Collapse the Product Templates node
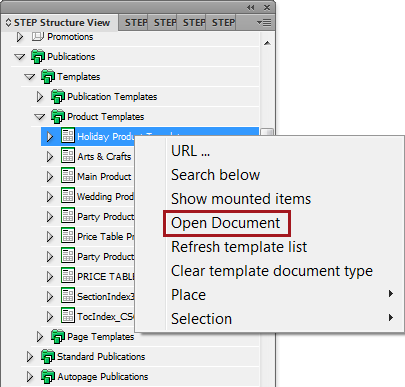 pos(40,117)
